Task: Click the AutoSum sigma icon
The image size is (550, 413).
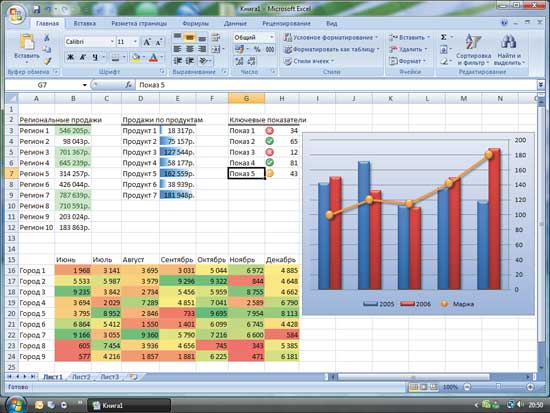Action: (x=444, y=37)
